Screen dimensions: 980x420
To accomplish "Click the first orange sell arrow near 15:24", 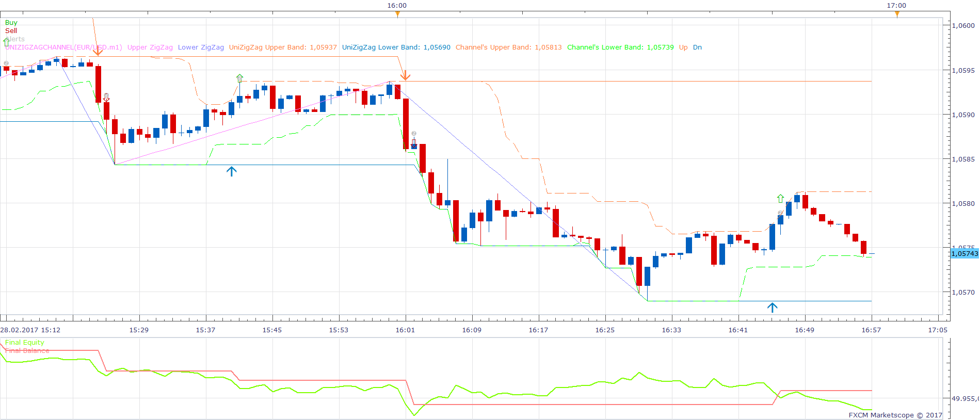I will 98,51.
